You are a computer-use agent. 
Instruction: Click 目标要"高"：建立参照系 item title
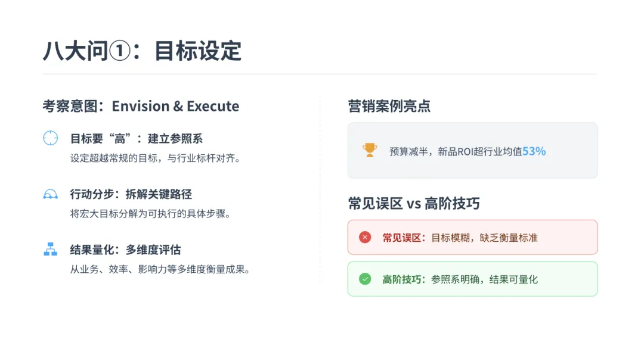point(137,139)
